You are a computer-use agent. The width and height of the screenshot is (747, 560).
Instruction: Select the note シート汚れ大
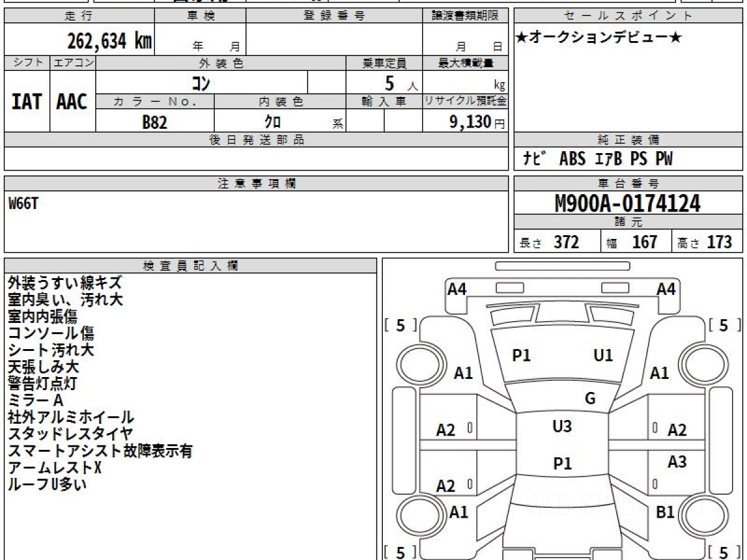click(x=51, y=350)
